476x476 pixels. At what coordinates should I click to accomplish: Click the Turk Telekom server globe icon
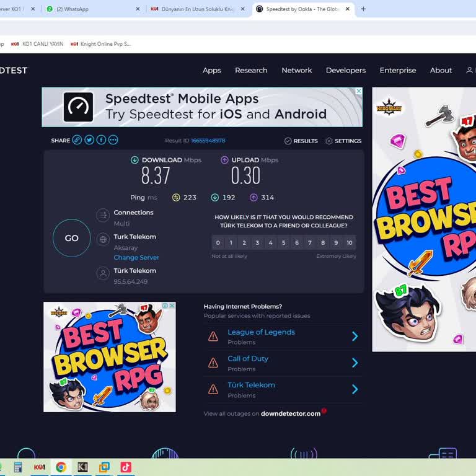tap(103, 240)
